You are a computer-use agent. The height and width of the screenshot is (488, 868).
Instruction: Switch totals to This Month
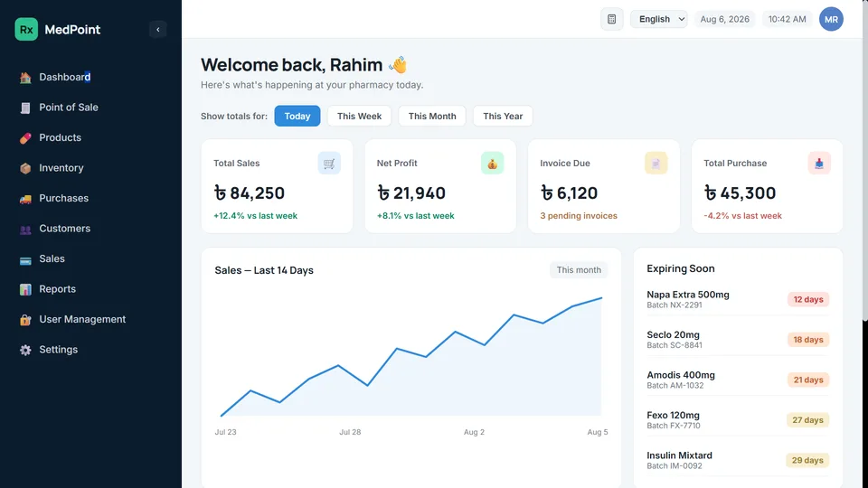(x=432, y=117)
